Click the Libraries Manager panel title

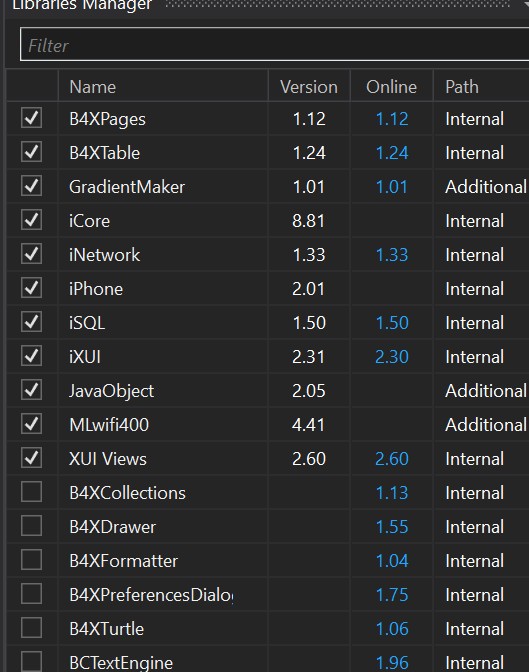(82, 6)
